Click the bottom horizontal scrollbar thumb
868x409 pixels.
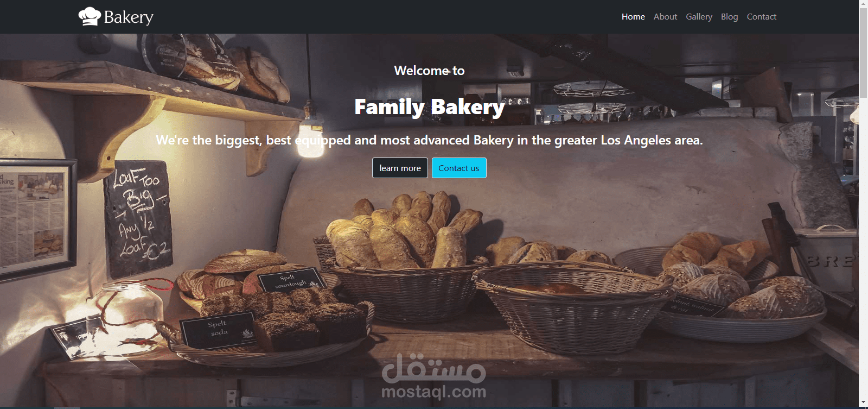pos(67,407)
